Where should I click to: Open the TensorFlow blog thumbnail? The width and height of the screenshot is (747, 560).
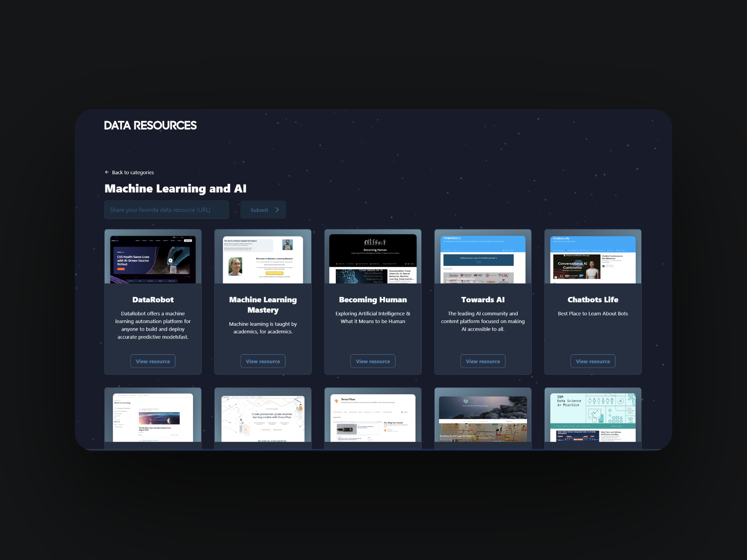point(373,418)
